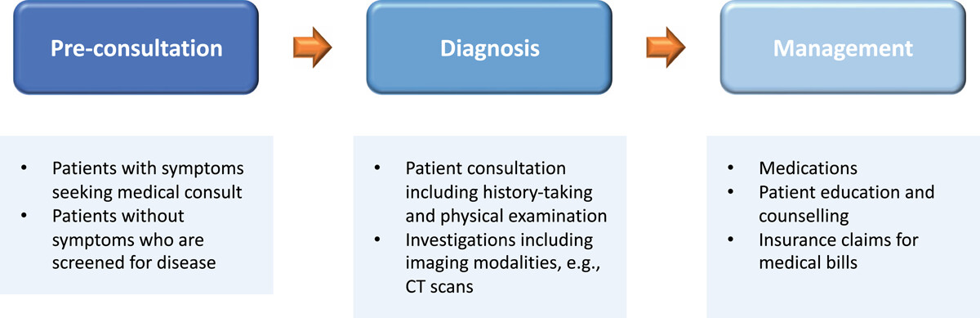980x318 pixels.
Task: Click the Management stage box
Action: pyautogui.click(x=843, y=48)
